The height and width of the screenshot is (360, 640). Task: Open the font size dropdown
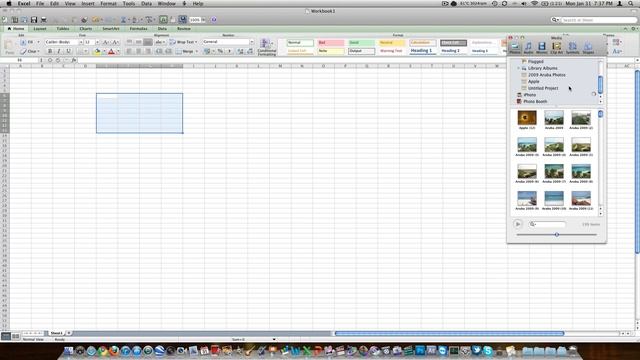point(97,42)
